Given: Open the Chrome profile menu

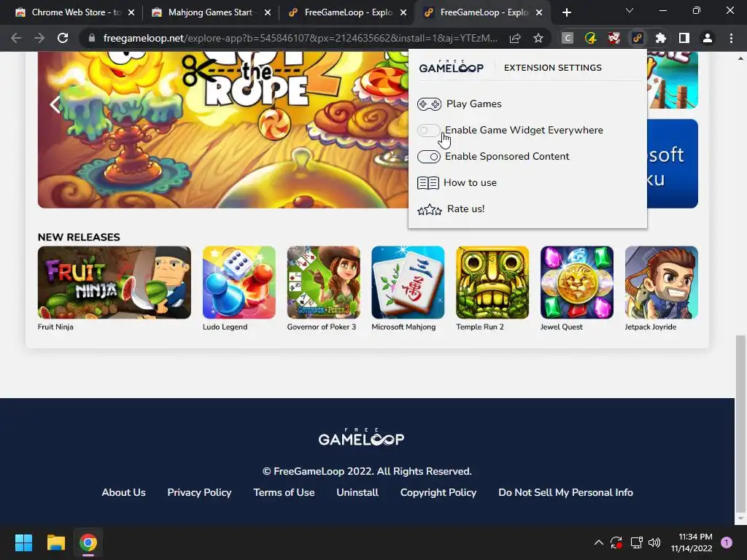Looking at the screenshot, I should (x=708, y=38).
